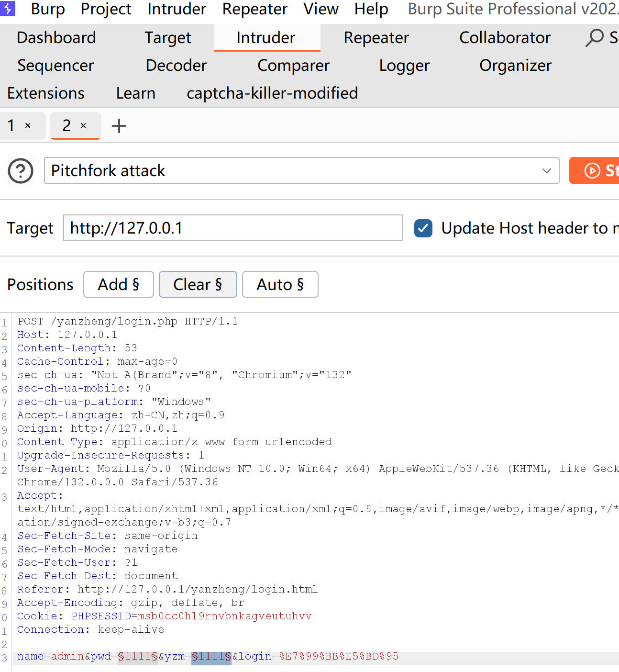Screen dimensions: 619x672
Task: Click the pwd payload position §1111§
Action: (x=138, y=656)
